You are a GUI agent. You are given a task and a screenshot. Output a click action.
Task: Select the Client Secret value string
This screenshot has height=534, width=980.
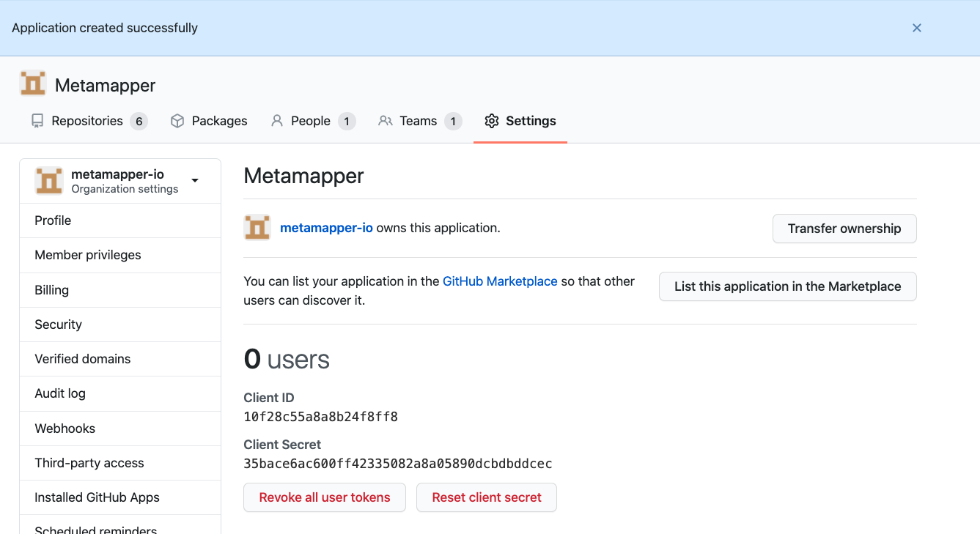[x=398, y=464]
